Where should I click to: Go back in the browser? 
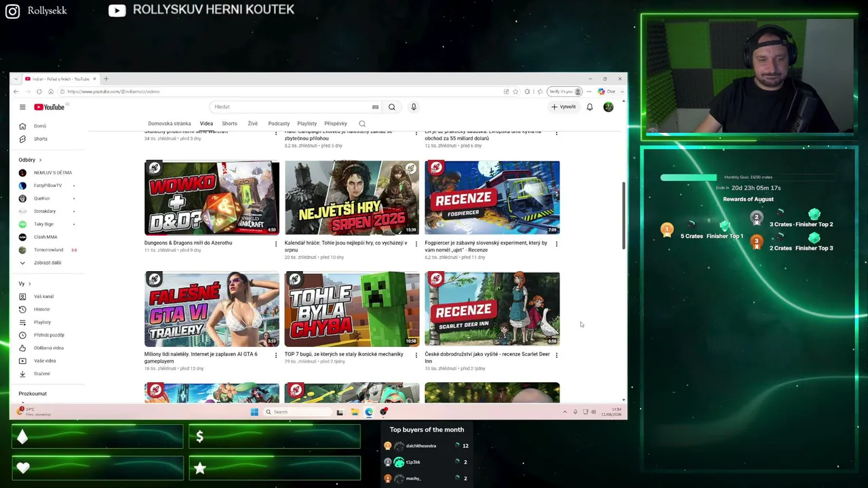tap(16, 91)
